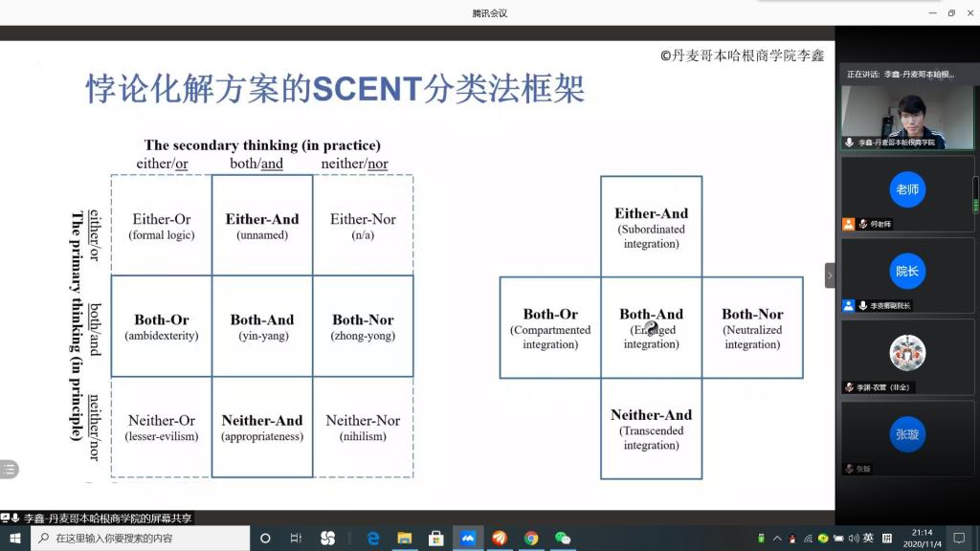Select participant tile labeled 张璇

[x=906, y=434]
